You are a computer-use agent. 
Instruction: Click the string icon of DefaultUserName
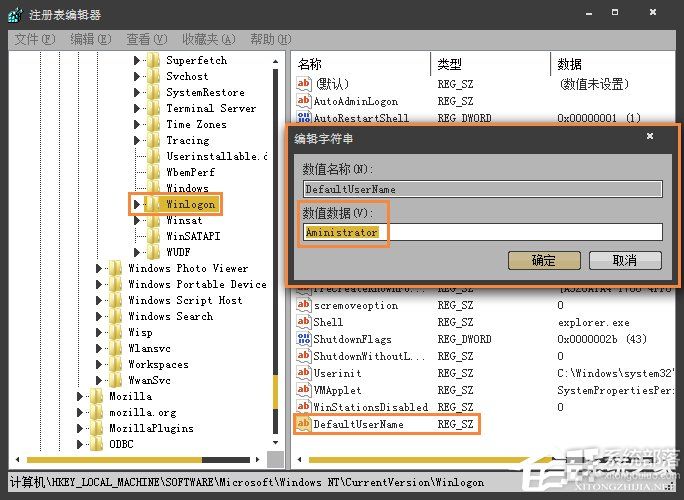coord(304,424)
